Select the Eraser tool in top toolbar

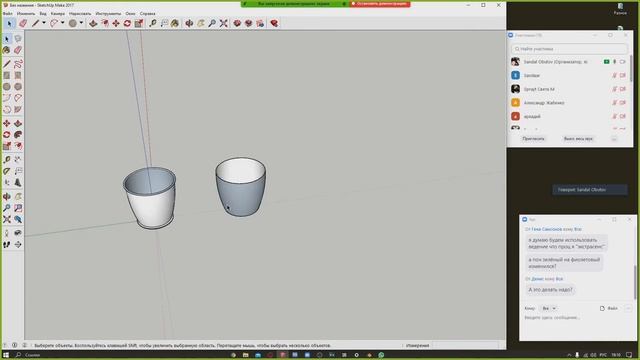23,23
